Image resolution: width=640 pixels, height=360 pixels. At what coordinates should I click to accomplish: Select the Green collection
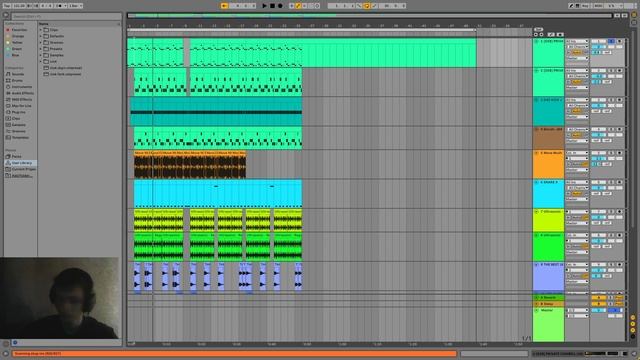[17, 49]
